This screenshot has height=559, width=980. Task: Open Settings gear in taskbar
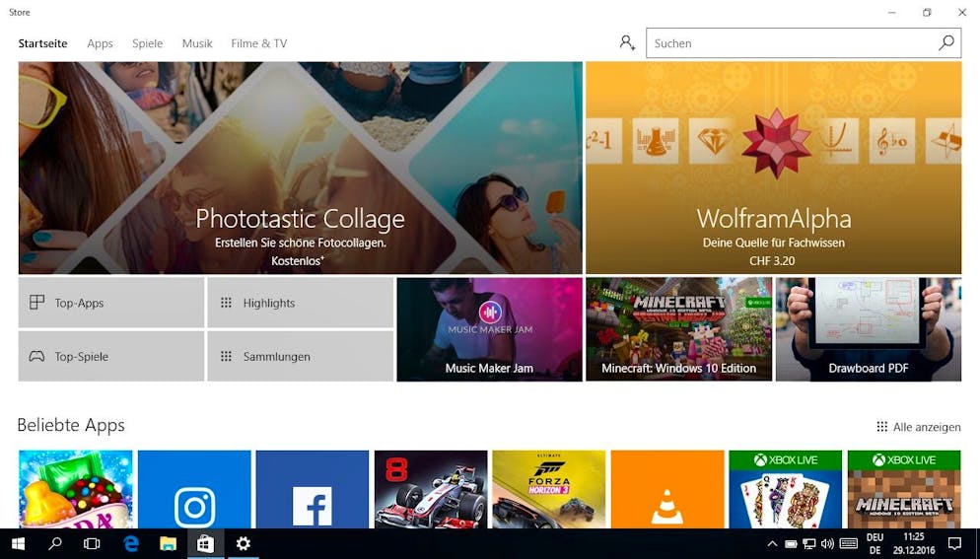click(x=244, y=544)
